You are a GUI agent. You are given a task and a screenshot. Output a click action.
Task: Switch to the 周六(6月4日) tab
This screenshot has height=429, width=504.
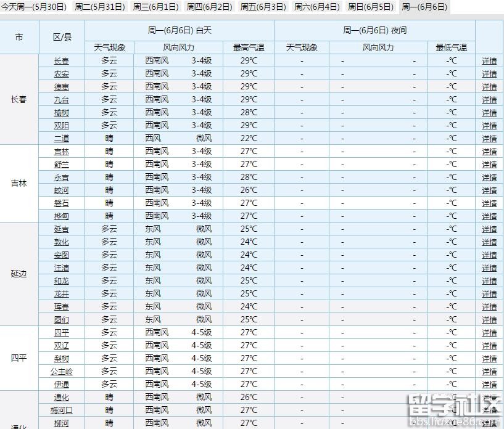click(x=316, y=7)
